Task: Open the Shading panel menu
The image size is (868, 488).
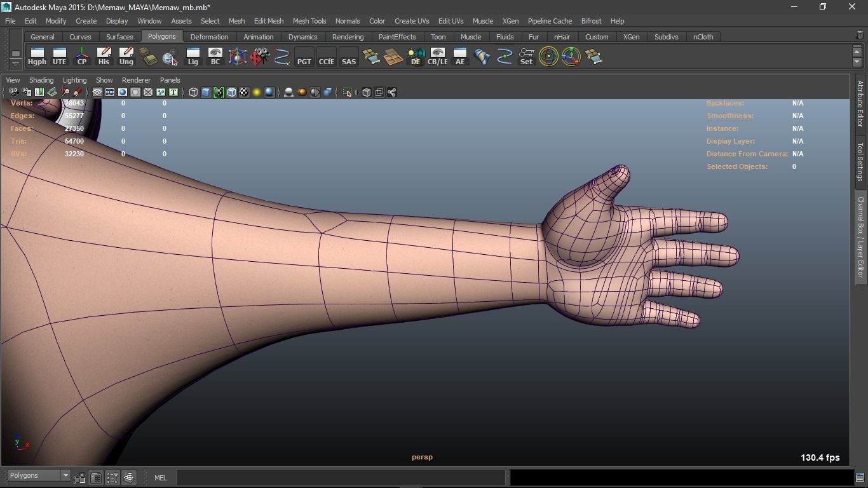Action: [41, 80]
